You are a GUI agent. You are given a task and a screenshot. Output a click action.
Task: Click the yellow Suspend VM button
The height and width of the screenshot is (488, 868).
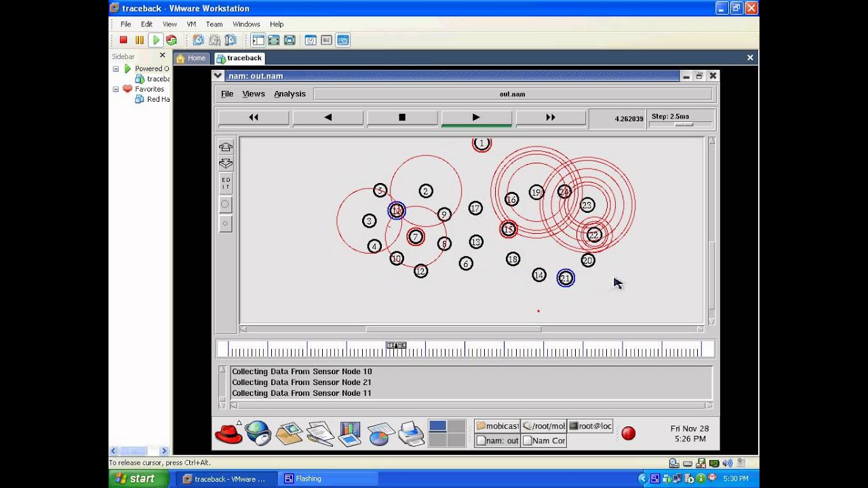(139, 40)
